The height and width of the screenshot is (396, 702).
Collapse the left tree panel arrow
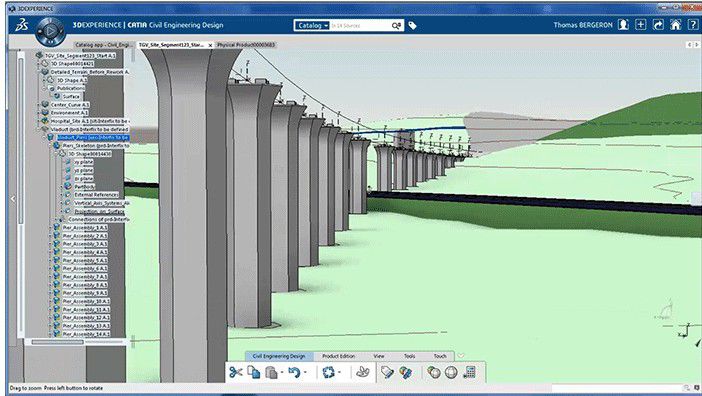point(13,199)
